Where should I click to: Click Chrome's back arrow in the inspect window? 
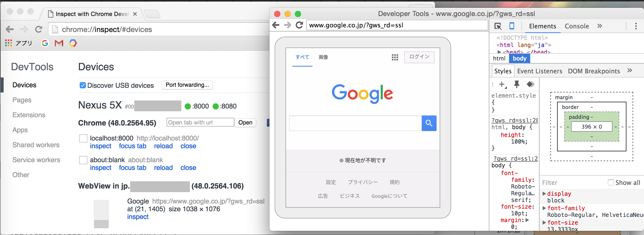pyautogui.click(x=10, y=29)
